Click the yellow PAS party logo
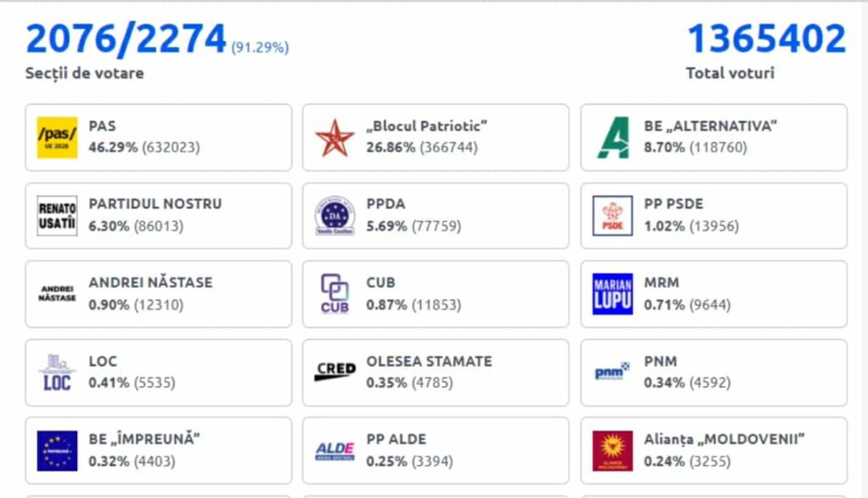This screenshot has height=498, width=868. (x=57, y=137)
